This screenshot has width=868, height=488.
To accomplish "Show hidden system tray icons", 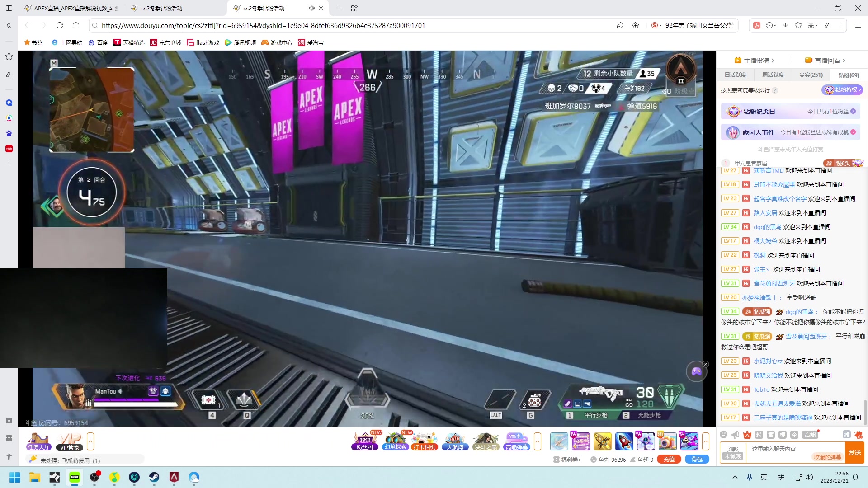I will (x=735, y=477).
